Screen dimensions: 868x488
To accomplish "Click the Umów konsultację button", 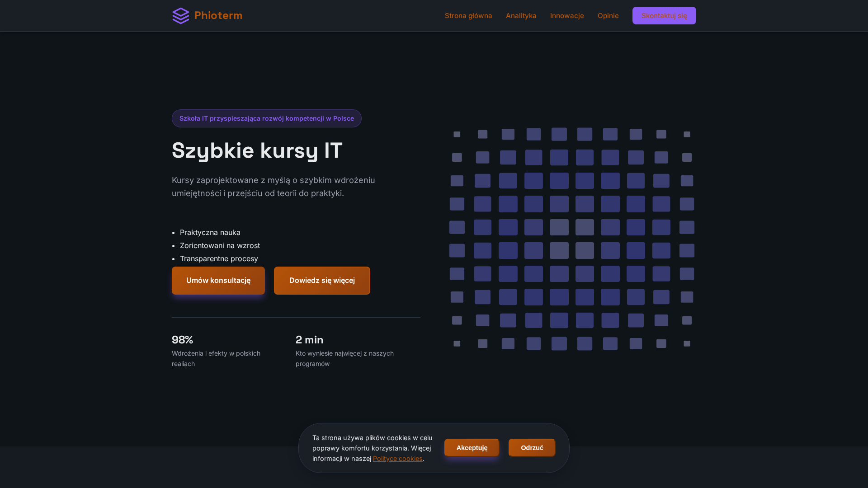I will (218, 281).
